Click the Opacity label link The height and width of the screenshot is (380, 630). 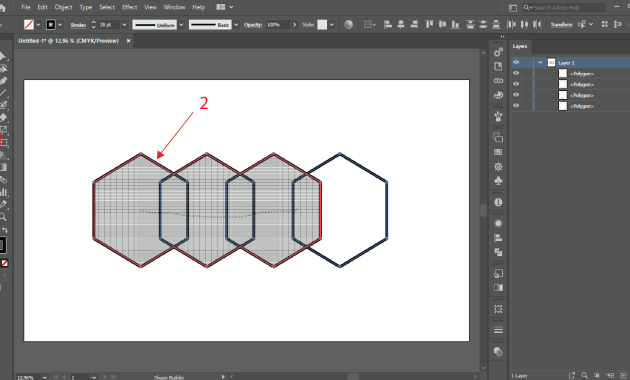[253, 25]
